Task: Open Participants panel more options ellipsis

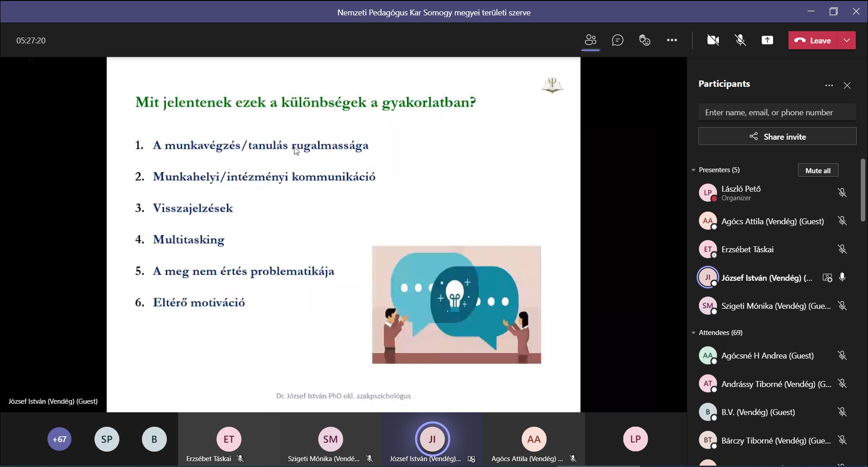Action: tap(829, 85)
